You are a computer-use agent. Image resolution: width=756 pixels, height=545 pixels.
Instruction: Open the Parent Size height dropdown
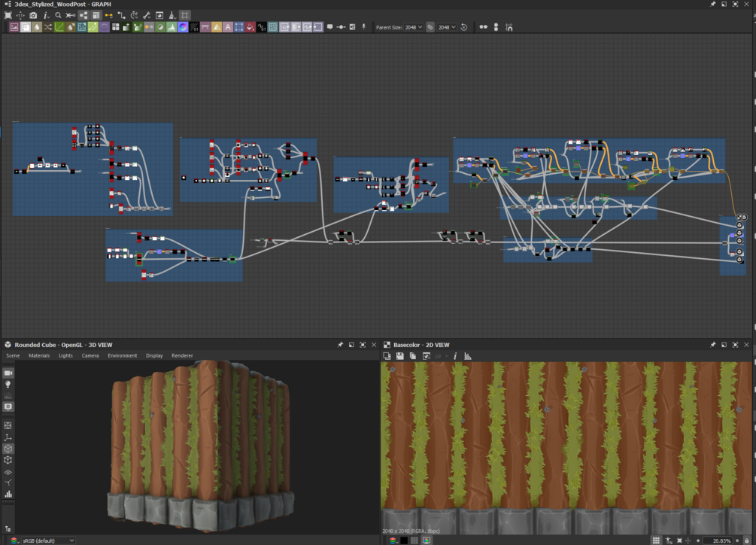click(x=447, y=27)
